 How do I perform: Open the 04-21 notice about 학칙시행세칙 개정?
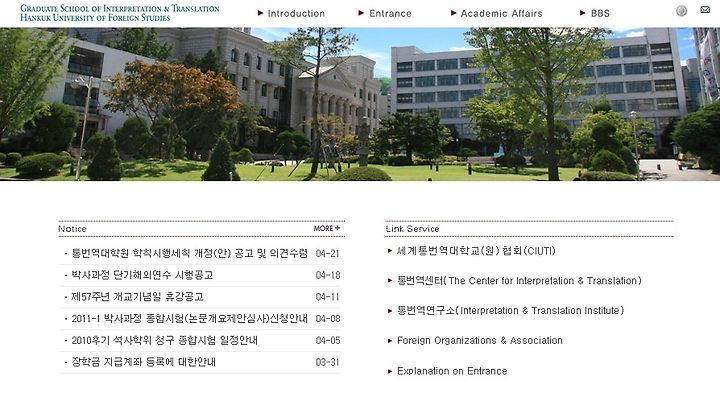[190, 253]
